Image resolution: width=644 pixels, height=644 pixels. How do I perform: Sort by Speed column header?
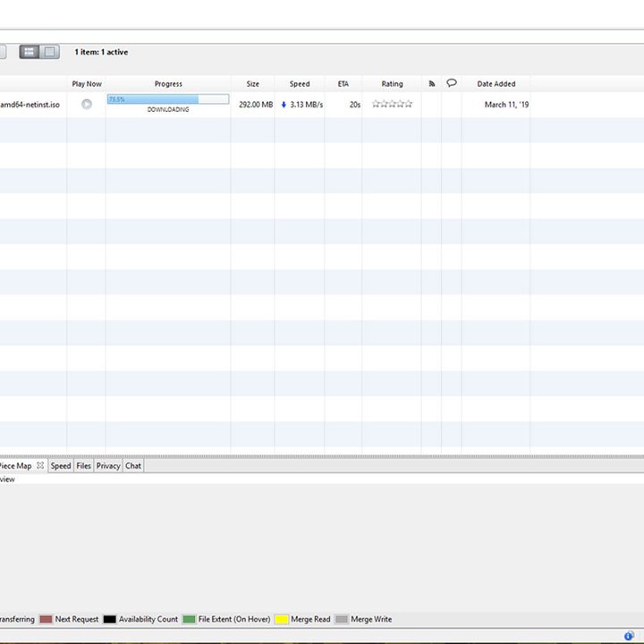point(300,84)
